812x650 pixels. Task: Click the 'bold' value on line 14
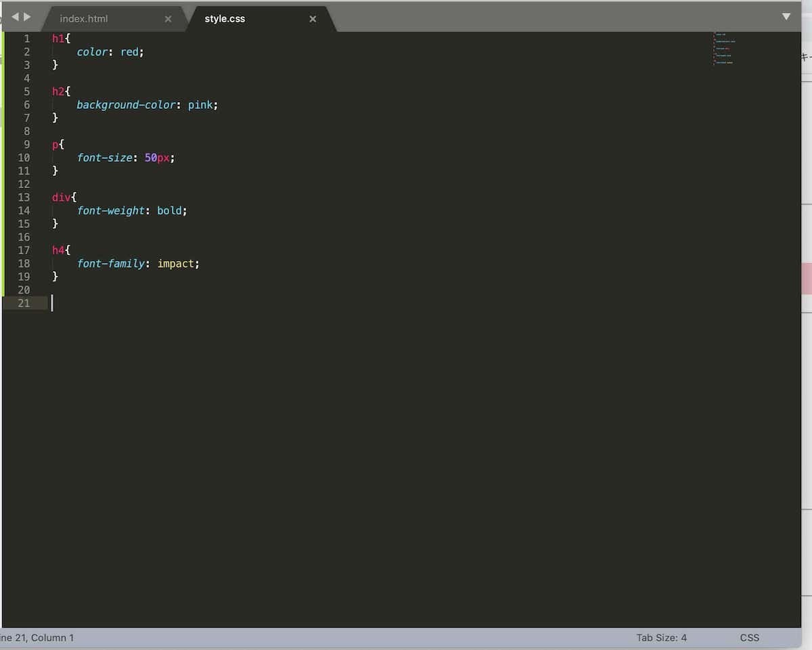169,211
